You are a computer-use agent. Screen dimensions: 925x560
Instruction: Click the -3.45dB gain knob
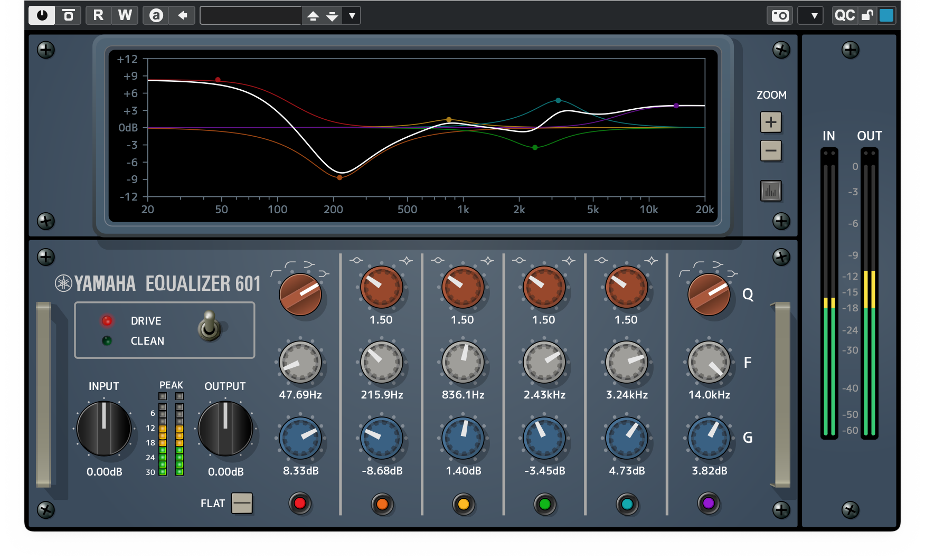tap(544, 438)
